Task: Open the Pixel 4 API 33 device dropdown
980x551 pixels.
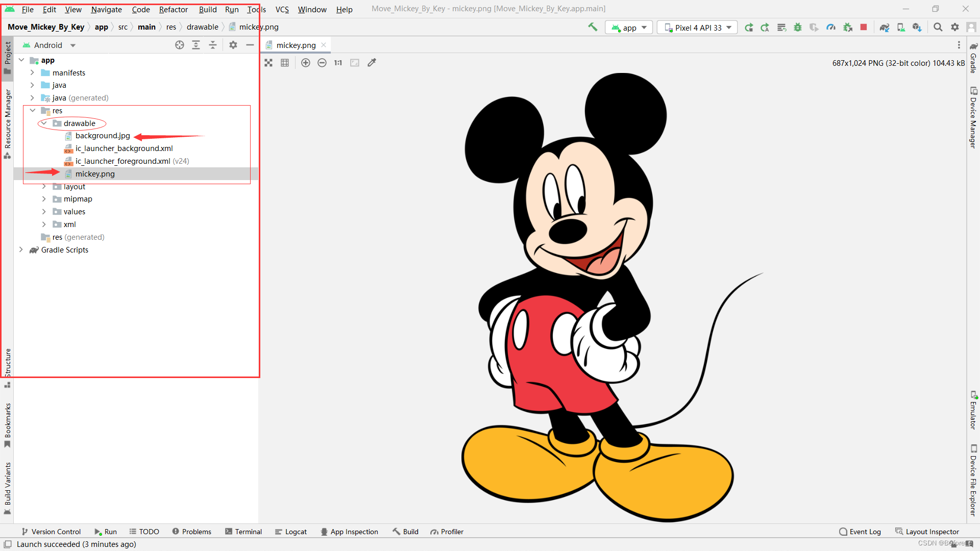Action: (697, 28)
